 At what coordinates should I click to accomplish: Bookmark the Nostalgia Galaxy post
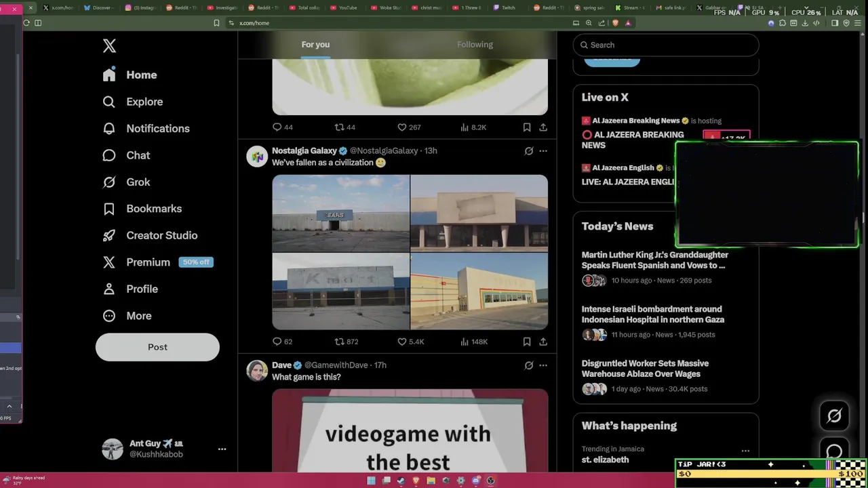click(527, 342)
